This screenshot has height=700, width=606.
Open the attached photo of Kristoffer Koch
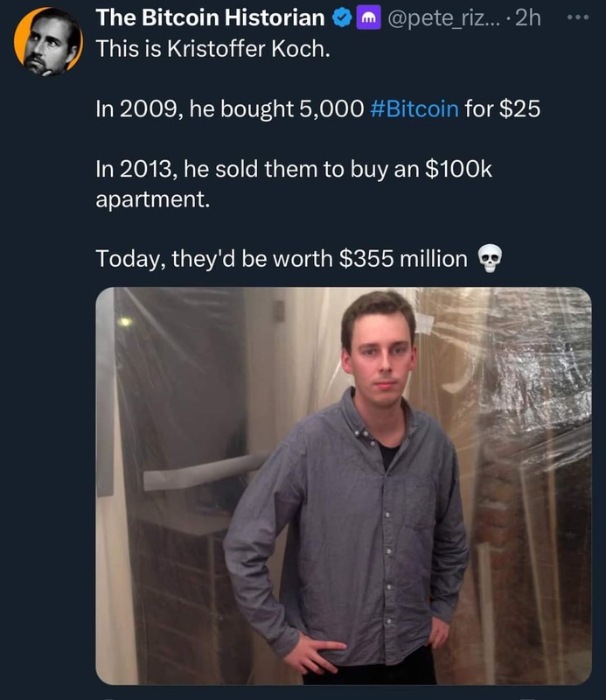click(x=344, y=486)
